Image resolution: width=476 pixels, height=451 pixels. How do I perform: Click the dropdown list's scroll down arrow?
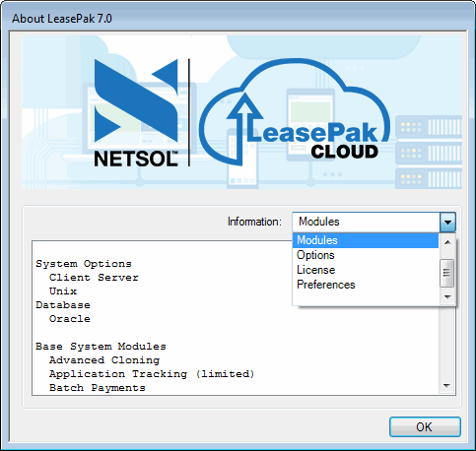(x=447, y=297)
